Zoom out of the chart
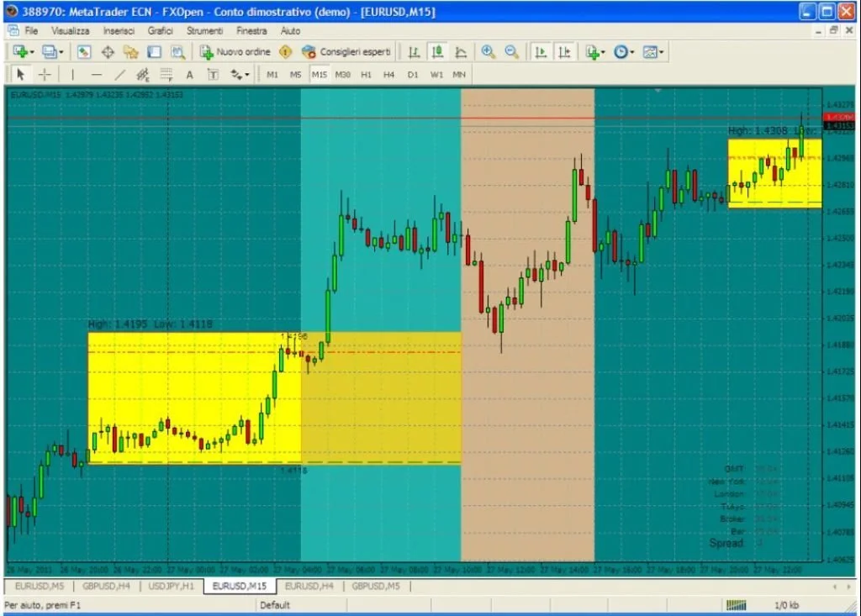Screen dimensions: 861x616 511,52
